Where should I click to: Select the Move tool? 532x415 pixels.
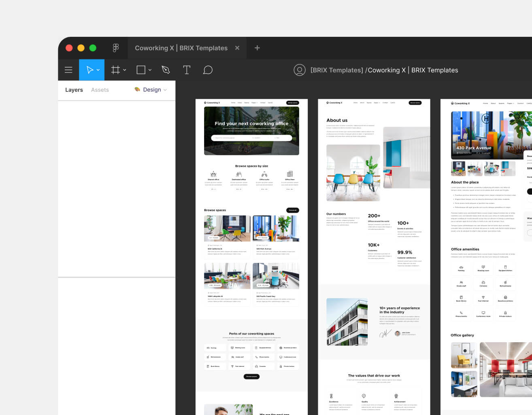[x=89, y=70]
